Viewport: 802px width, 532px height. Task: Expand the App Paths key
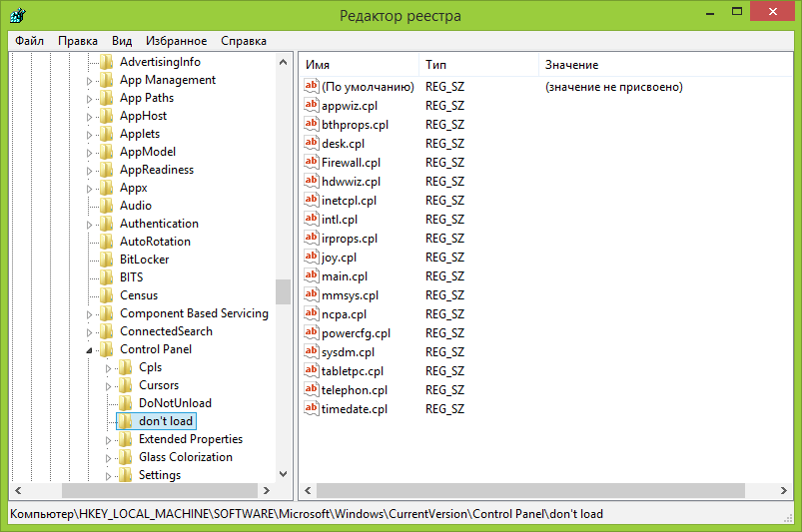click(89, 99)
